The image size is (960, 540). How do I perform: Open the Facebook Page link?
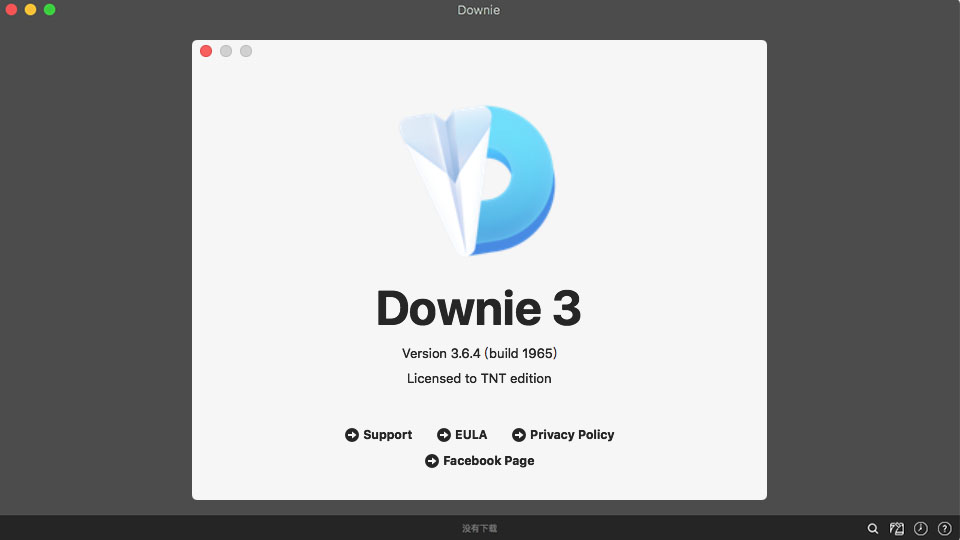[479, 460]
